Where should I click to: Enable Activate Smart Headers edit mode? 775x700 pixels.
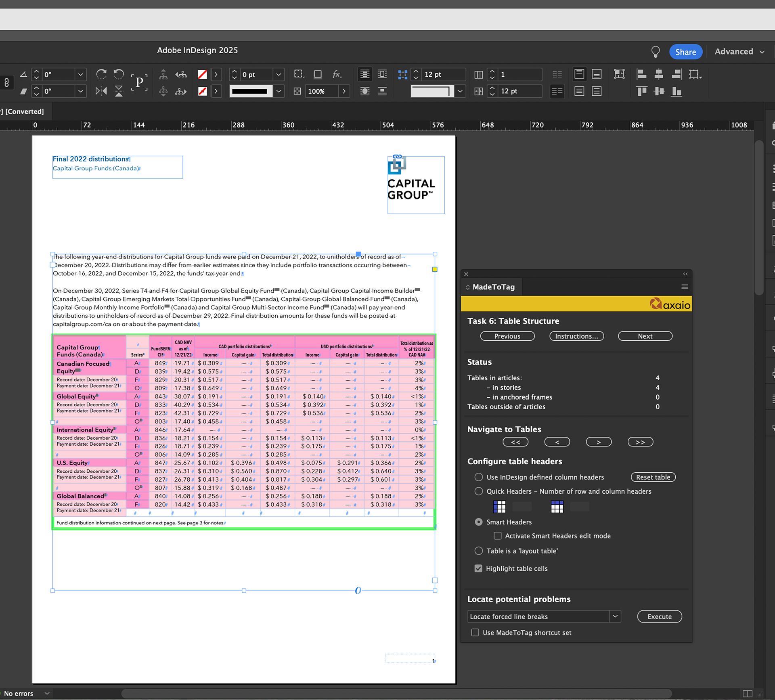(x=498, y=536)
